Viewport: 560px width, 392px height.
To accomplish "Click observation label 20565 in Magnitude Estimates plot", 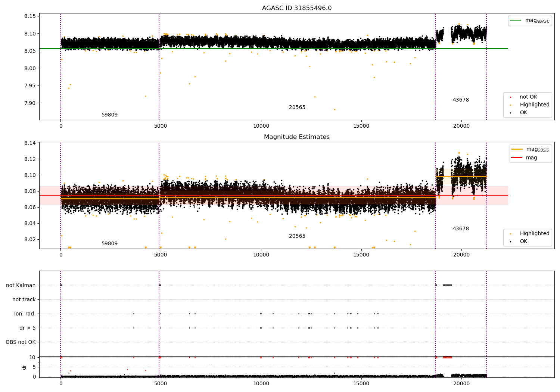I will point(297,236).
